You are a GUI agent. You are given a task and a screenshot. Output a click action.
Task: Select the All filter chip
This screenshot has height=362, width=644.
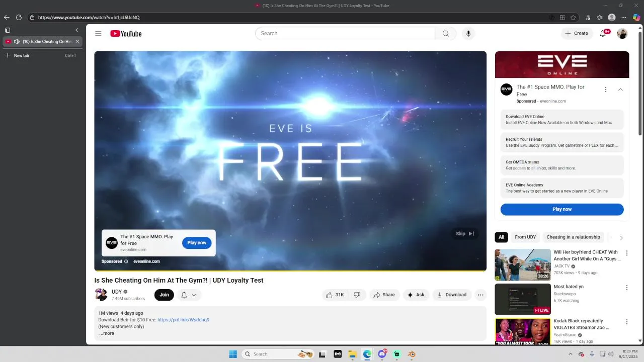tap(501, 237)
